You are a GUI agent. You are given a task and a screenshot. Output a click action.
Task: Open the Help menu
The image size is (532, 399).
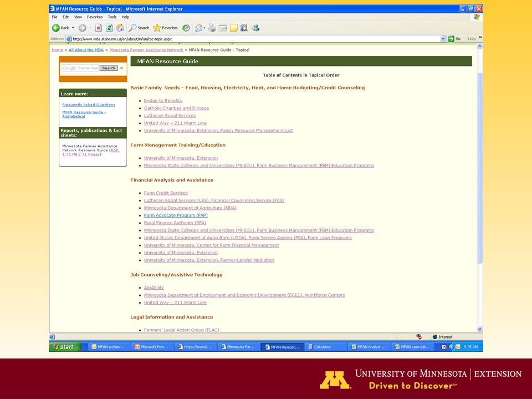tap(126, 17)
